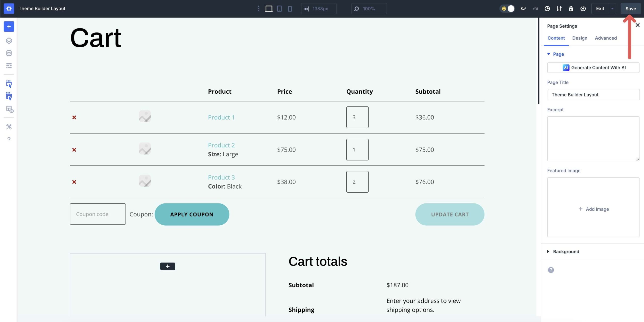Open the Add Element panel
The height and width of the screenshot is (322, 644).
9,26
